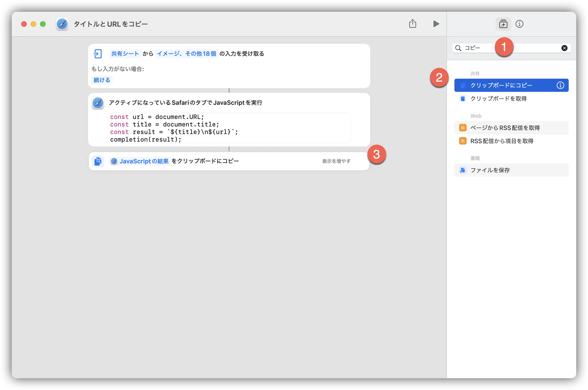Click the clipboard icon on the copy action
This screenshot has width=588, height=390.
tap(98, 161)
